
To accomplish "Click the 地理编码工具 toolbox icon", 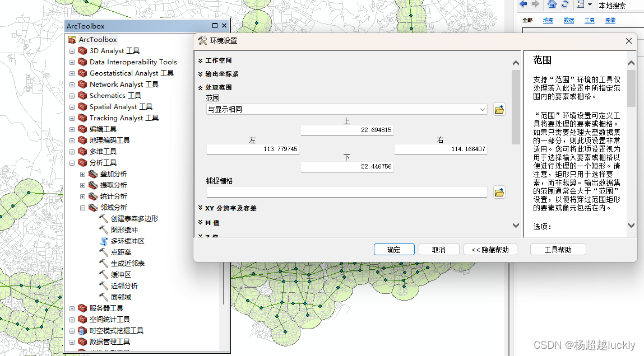I will coord(82,140).
